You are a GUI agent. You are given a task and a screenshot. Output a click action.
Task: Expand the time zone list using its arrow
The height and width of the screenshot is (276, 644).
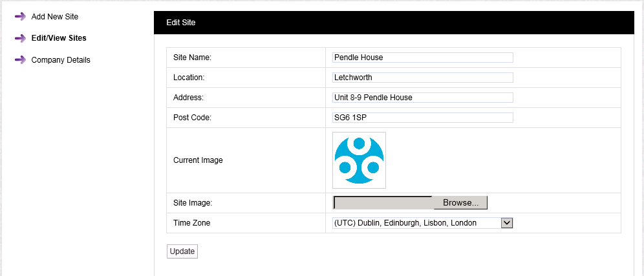point(507,223)
